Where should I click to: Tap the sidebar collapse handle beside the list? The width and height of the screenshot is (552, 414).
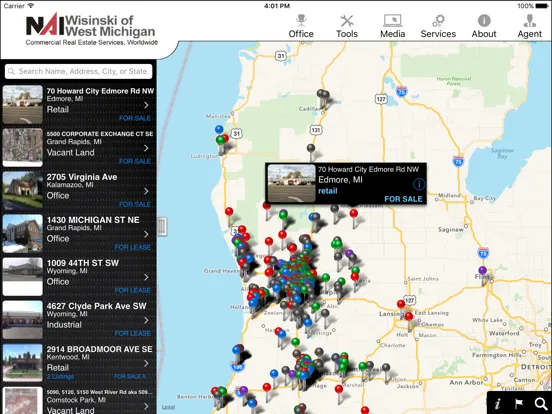click(x=162, y=226)
